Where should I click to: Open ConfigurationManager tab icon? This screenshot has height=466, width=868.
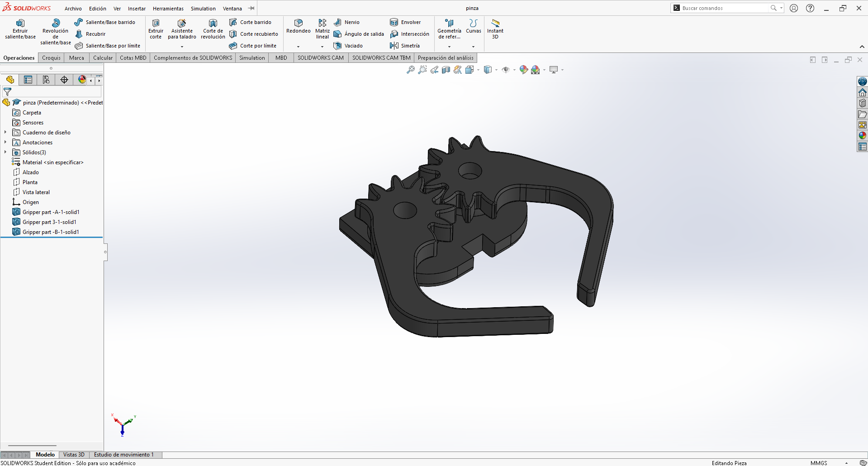point(46,80)
